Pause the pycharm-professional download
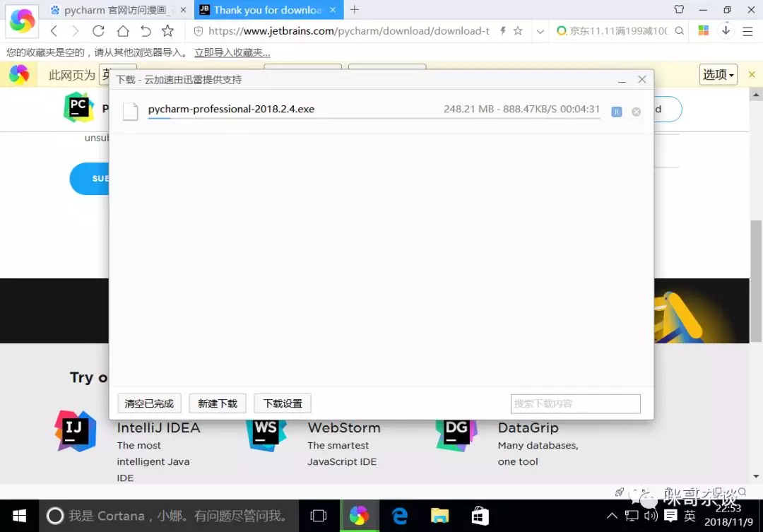763x532 pixels. pyautogui.click(x=617, y=112)
